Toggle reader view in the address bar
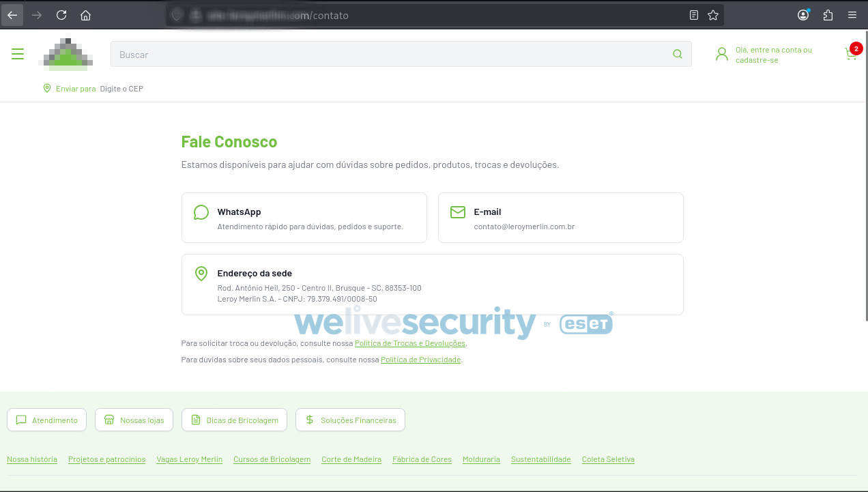 pyautogui.click(x=694, y=15)
